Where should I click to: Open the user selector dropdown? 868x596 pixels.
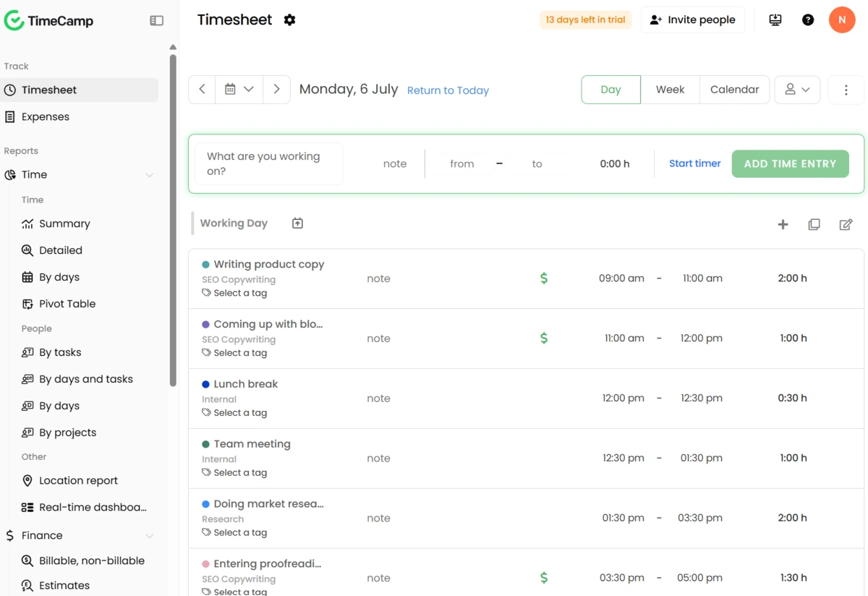pyautogui.click(x=797, y=90)
